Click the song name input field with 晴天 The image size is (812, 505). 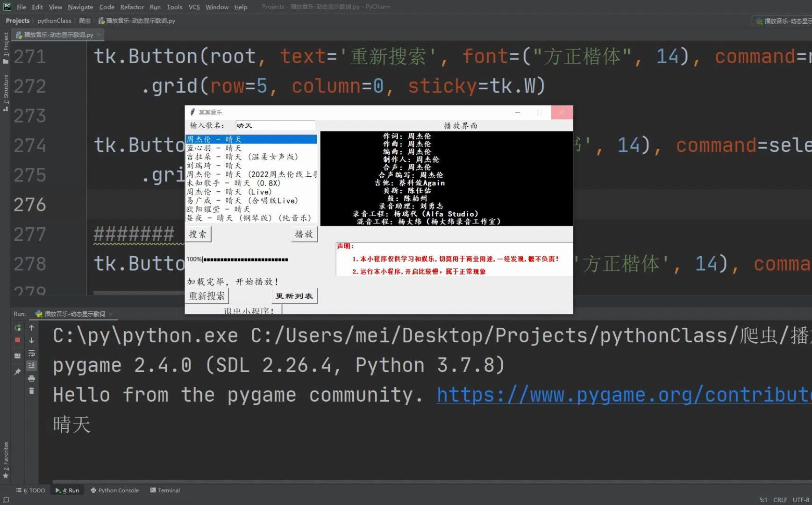(x=275, y=125)
